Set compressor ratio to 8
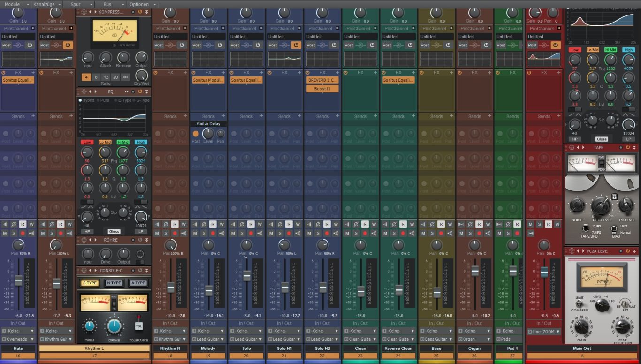Viewport: 641px width, 364px height. pos(96,77)
